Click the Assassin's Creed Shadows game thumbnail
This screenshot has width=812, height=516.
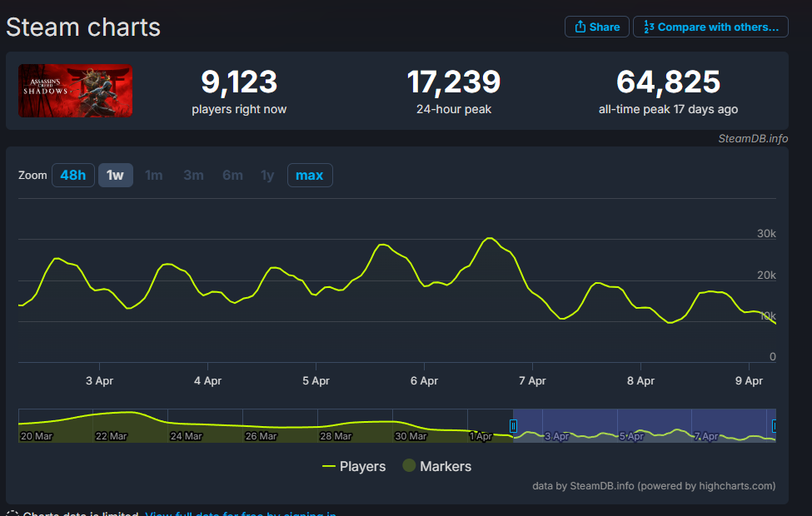pos(75,91)
